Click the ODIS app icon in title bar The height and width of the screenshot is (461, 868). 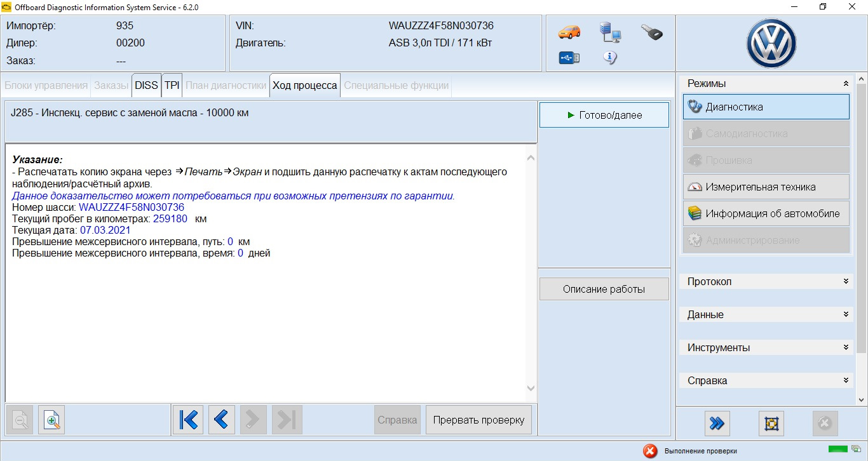click(x=6, y=6)
